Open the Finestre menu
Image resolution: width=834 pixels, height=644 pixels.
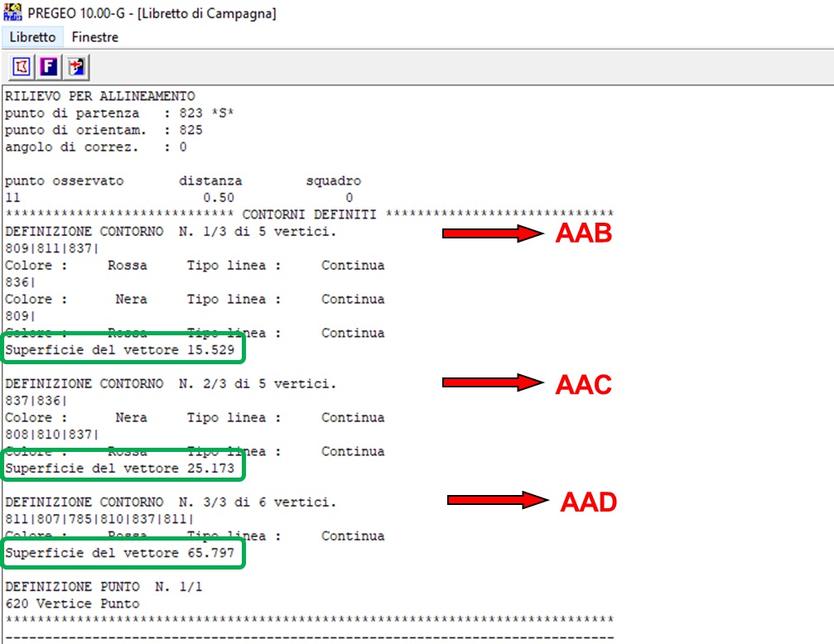coord(94,37)
